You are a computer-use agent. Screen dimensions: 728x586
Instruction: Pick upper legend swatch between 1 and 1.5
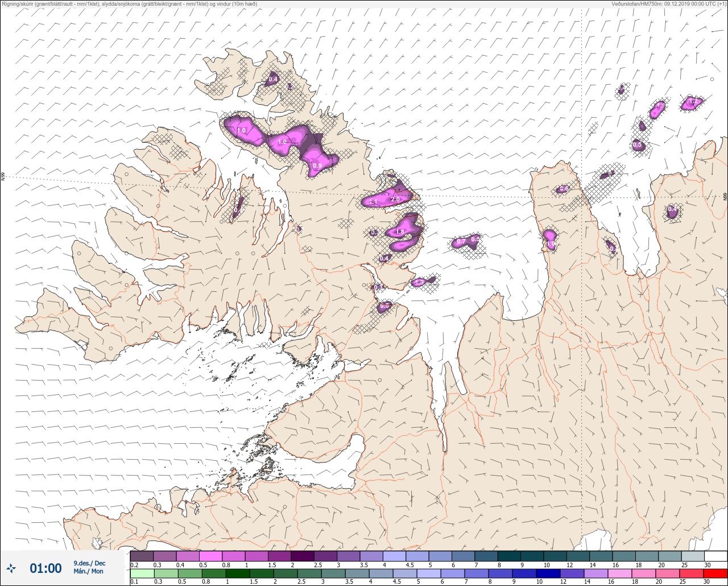coord(257,556)
